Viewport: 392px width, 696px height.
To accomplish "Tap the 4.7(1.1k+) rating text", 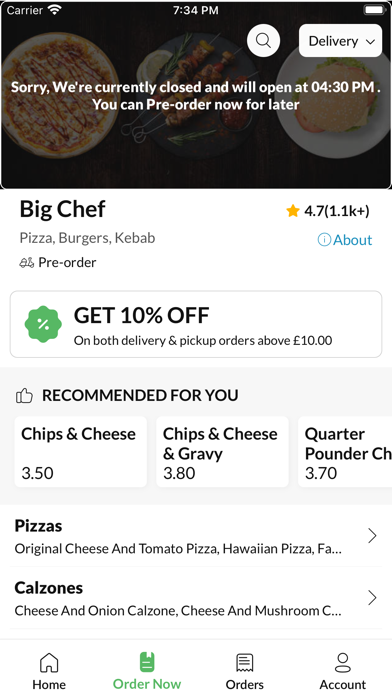I will click(337, 211).
